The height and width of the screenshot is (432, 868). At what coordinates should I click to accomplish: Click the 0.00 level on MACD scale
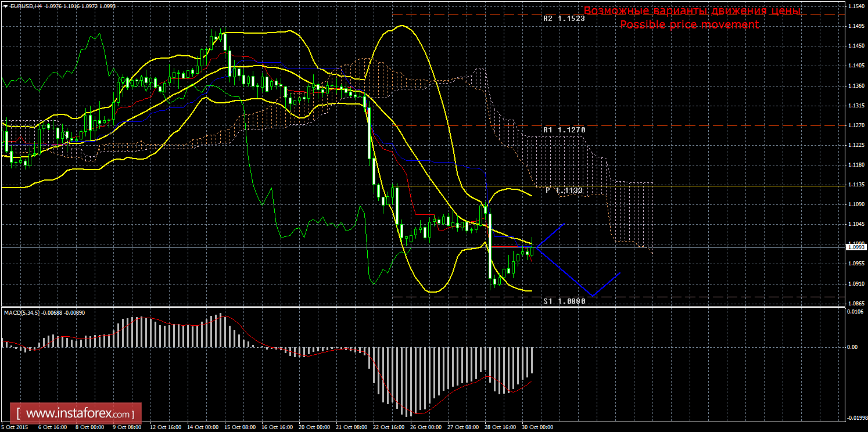pyautogui.click(x=852, y=347)
